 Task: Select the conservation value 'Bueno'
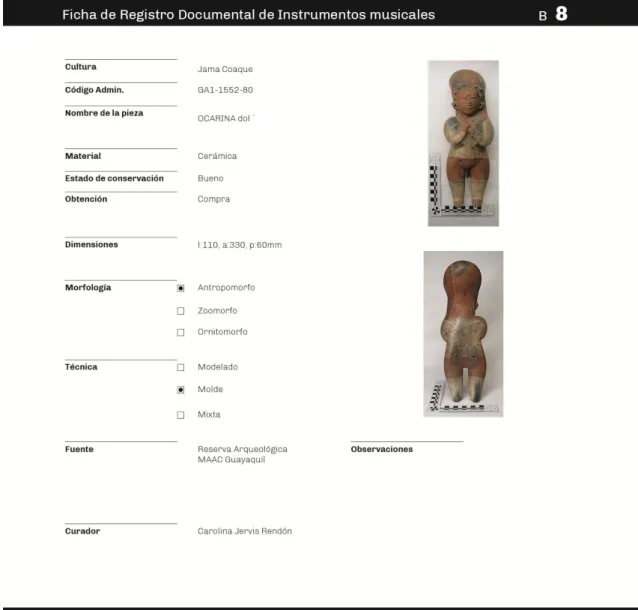(x=210, y=178)
